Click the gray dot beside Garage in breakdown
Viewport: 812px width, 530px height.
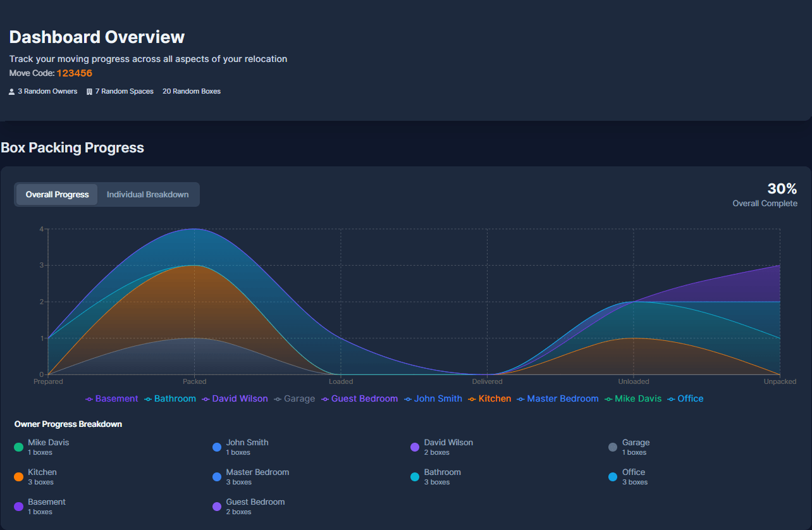coord(612,447)
